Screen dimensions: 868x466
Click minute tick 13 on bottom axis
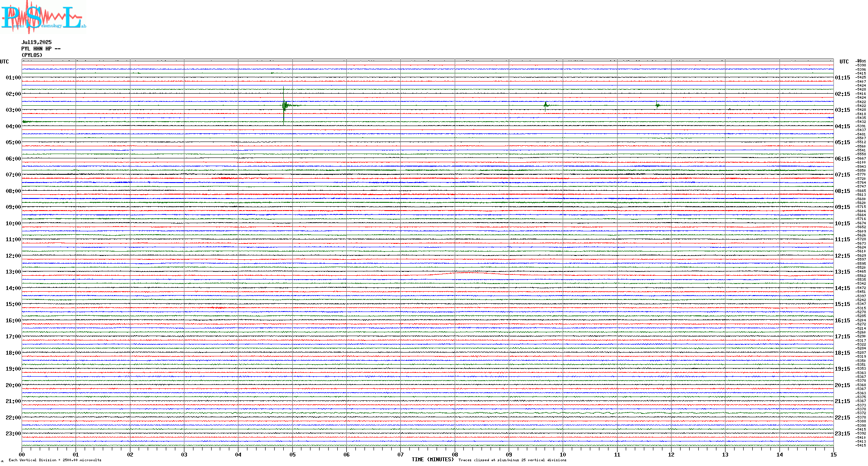click(x=725, y=454)
